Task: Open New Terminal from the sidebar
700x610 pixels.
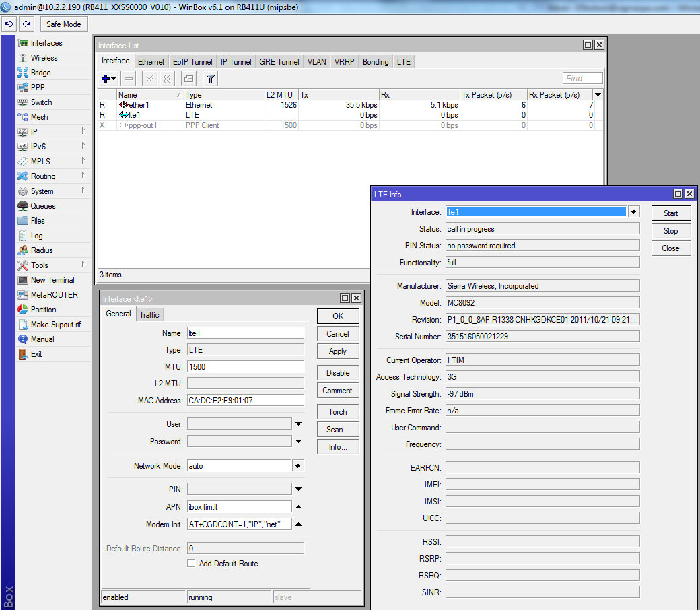Action: pyautogui.click(x=53, y=280)
